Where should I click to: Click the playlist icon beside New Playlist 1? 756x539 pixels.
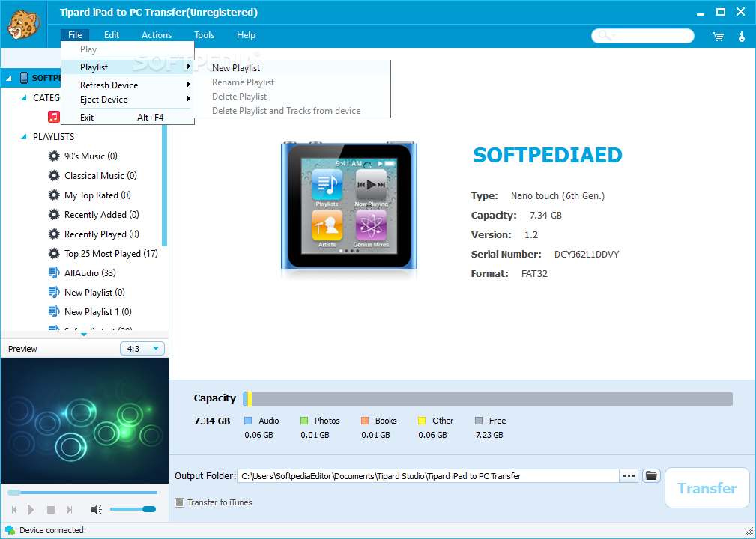(x=54, y=311)
